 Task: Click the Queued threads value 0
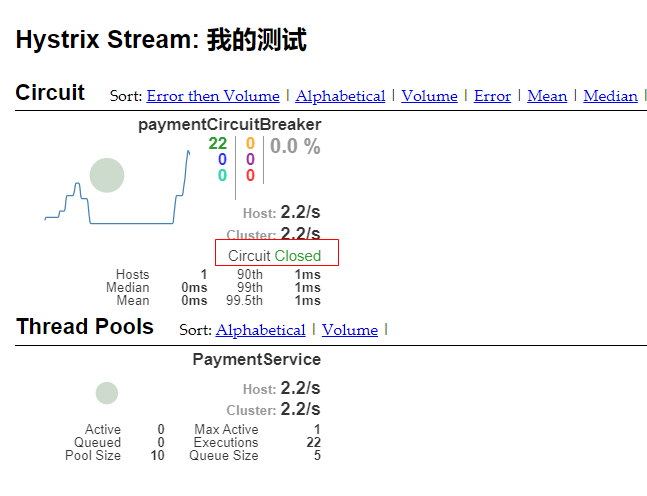tap(161, 442)
